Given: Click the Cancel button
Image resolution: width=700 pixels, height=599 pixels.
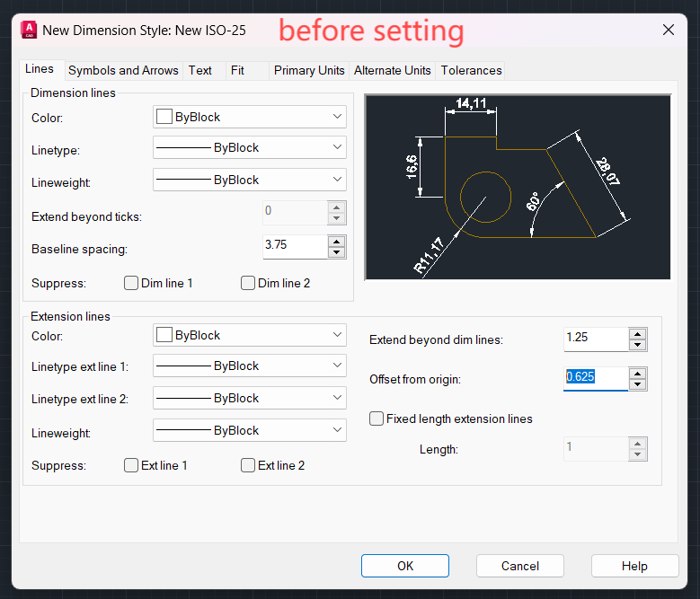Looking at the screenshot, I should tap(520, 566).
